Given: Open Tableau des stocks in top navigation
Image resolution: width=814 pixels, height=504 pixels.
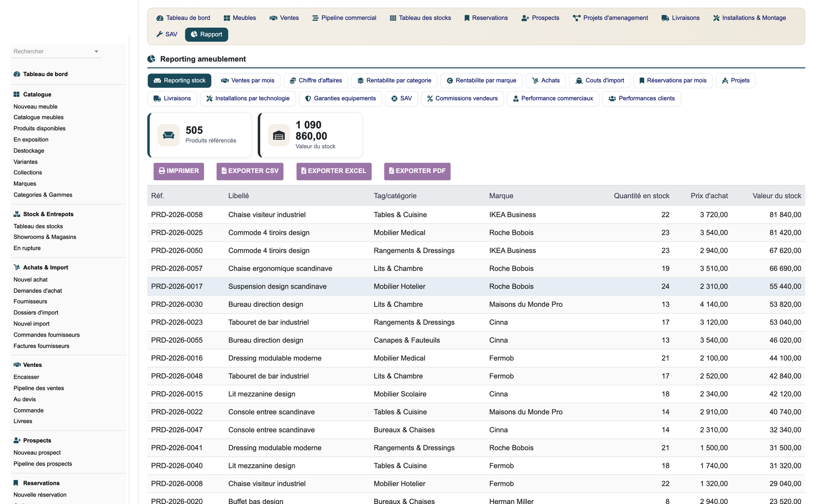Looking at the screenshot, I should tap(420, 18).
